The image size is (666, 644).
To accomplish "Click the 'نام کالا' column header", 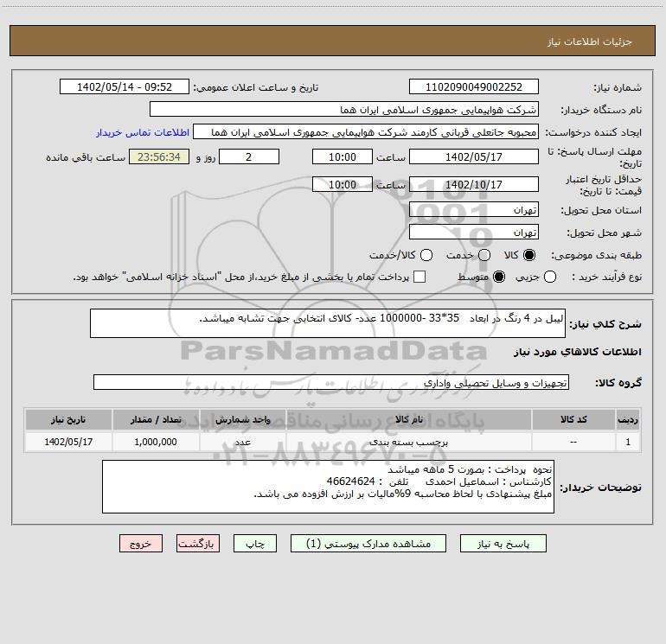I will 409,419.
